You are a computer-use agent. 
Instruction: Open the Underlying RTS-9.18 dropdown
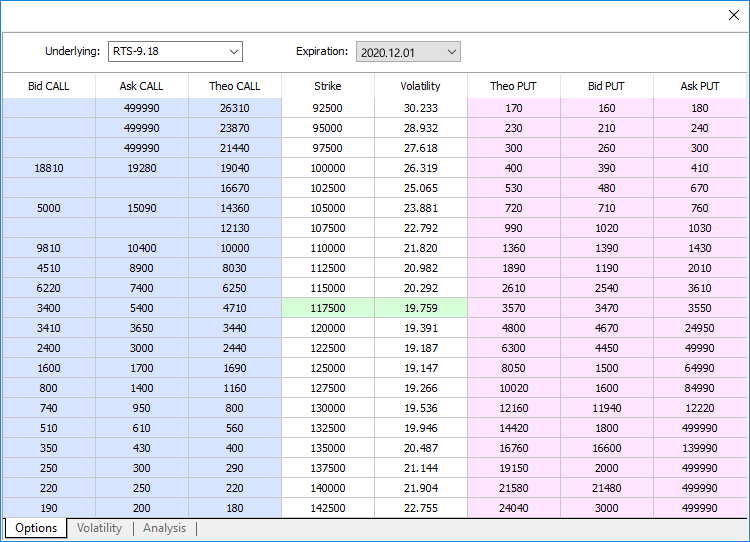pos(175,52)
